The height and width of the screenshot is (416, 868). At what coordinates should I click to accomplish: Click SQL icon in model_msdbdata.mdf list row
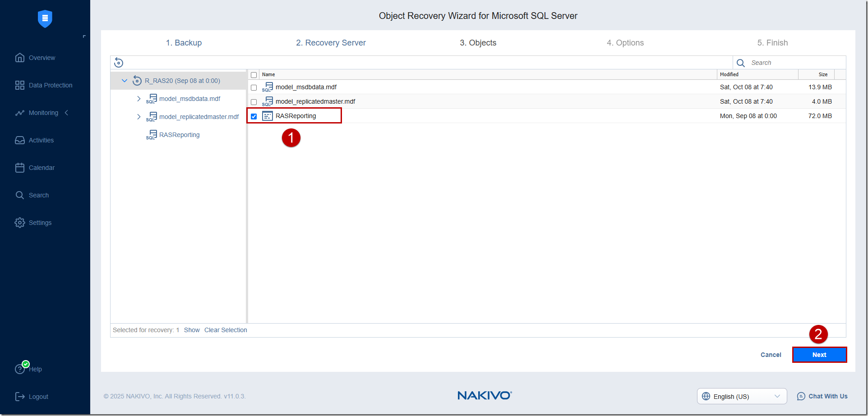coord(268,87)
